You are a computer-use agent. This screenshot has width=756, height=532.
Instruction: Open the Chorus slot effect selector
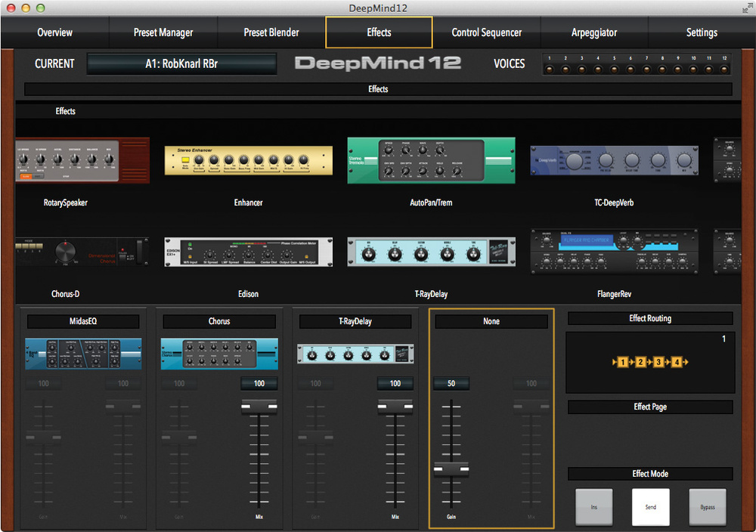[x=219, y=321]
